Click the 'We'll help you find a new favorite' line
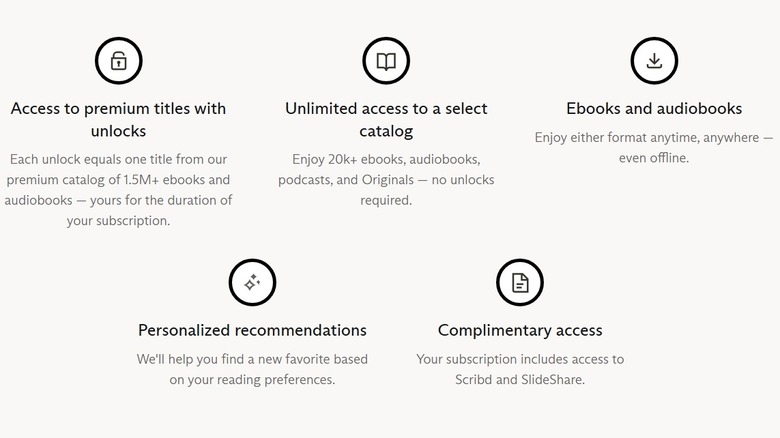 click(x=252, y=358)
